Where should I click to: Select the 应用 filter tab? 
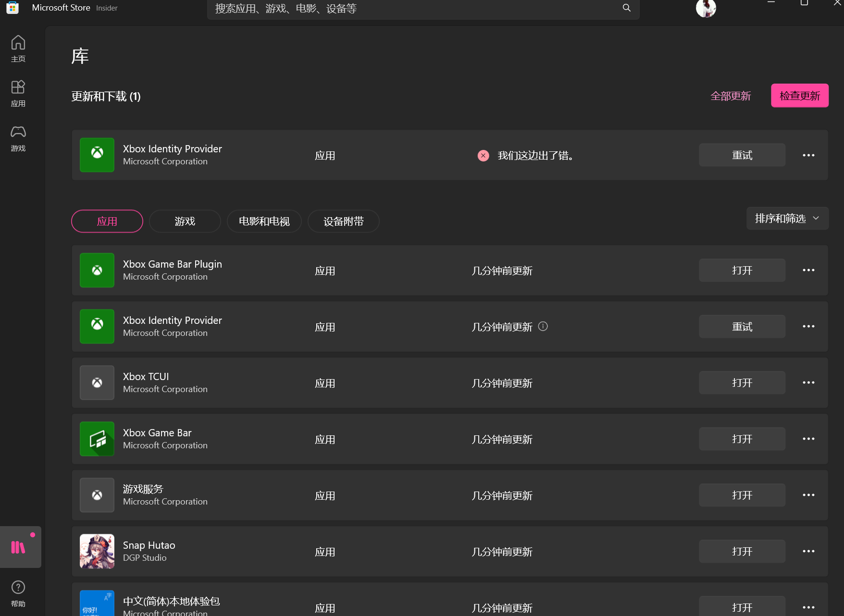pyautogui.click(x=107, y=221)
